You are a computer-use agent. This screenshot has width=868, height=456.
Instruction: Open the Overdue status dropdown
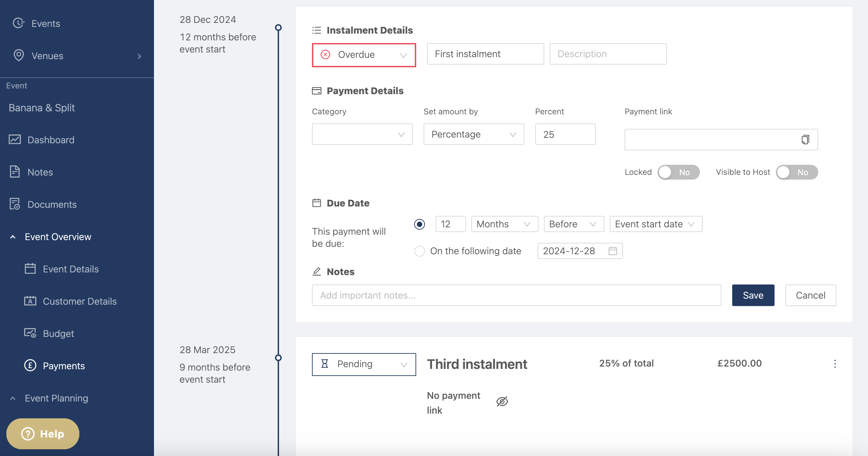[364, 55]
